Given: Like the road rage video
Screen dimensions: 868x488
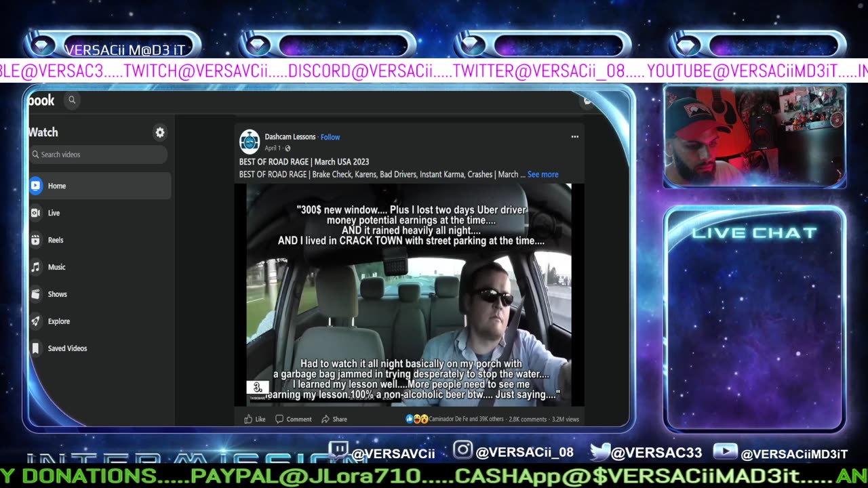Looking at the screenshot, I should (x=255, y=419).
